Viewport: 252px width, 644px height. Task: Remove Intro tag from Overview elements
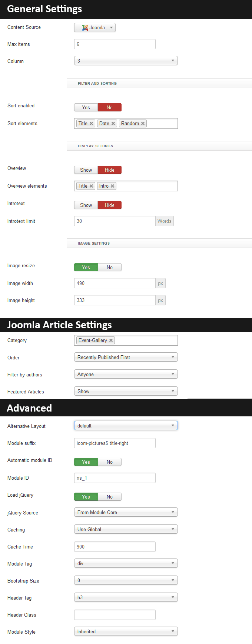click(x=112, y=186)
